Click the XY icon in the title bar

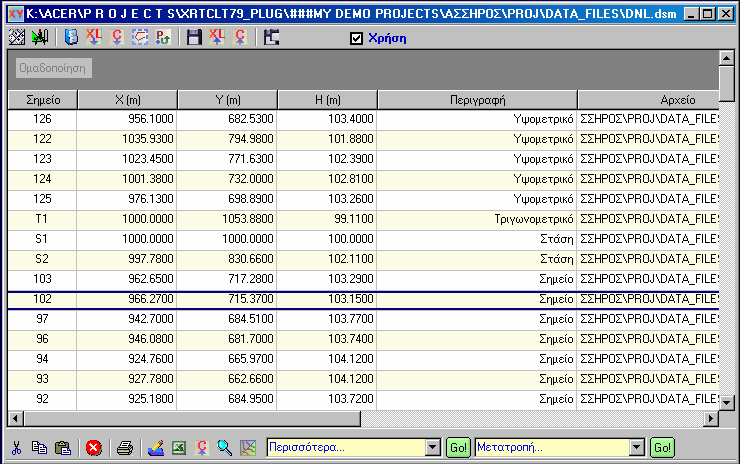click(16, 14)
